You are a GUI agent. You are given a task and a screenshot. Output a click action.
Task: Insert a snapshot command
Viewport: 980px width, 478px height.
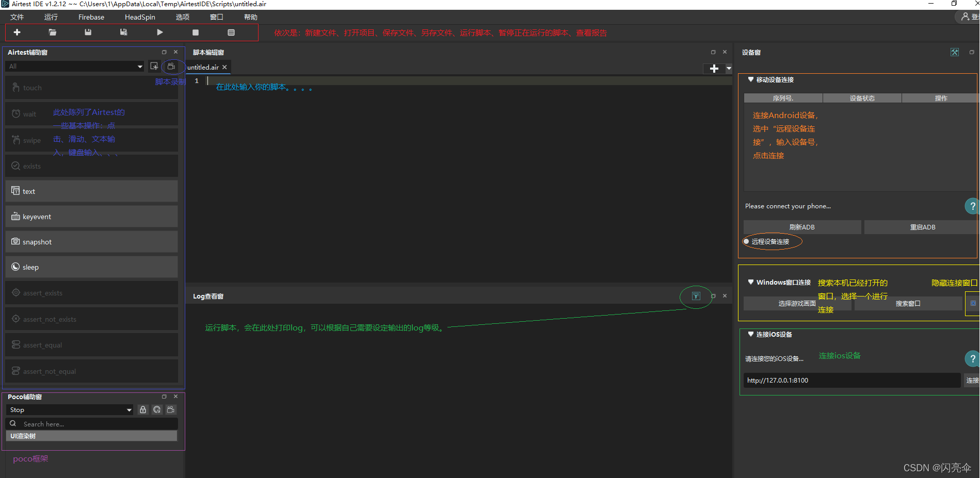(91, 242)
